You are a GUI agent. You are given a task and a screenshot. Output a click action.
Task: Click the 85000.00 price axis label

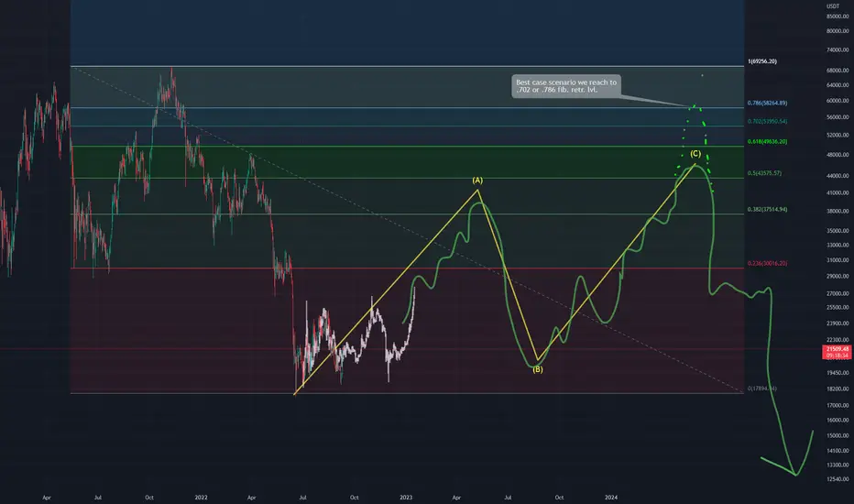[x=838, y=16]
